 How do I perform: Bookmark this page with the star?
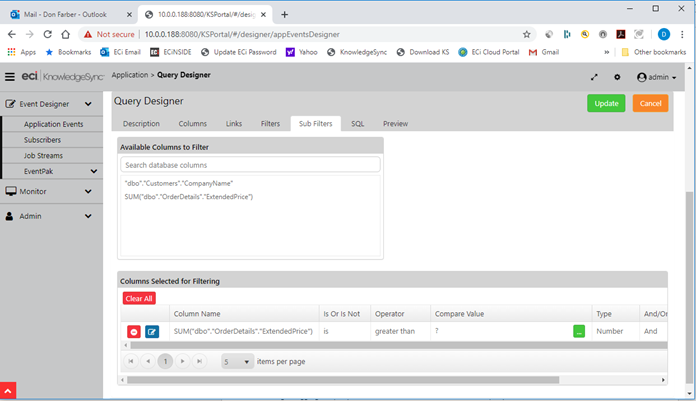tap(526, 34)
